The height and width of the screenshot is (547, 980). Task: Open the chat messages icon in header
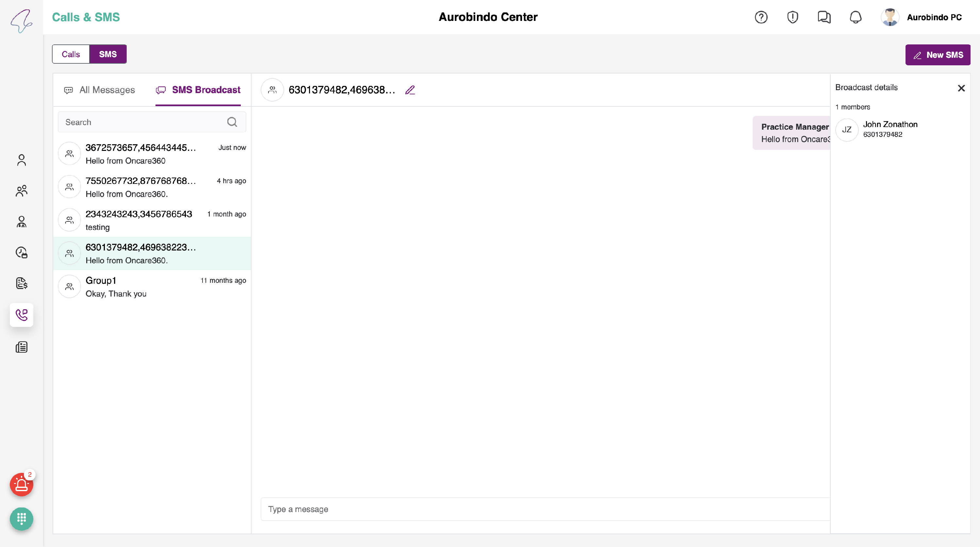tap(824, 17)
